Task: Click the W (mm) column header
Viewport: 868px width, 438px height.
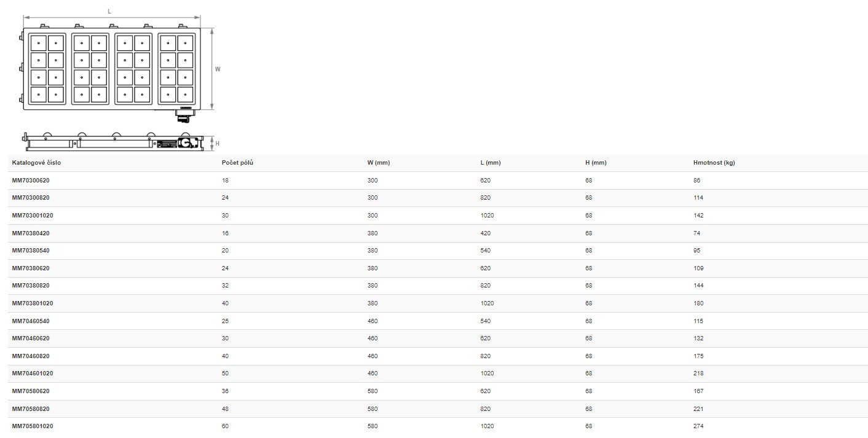Action: [379, 163]
